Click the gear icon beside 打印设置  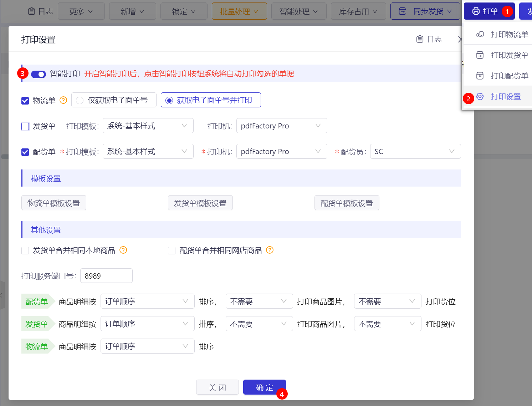click(480, 96)
